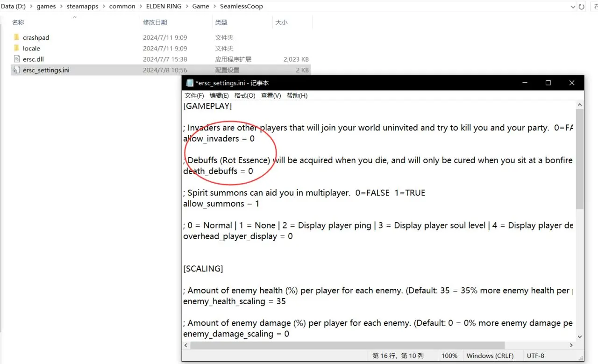Click the locale folder name
The height and width of the screenshot is (364, 598).
coord(31,48)
